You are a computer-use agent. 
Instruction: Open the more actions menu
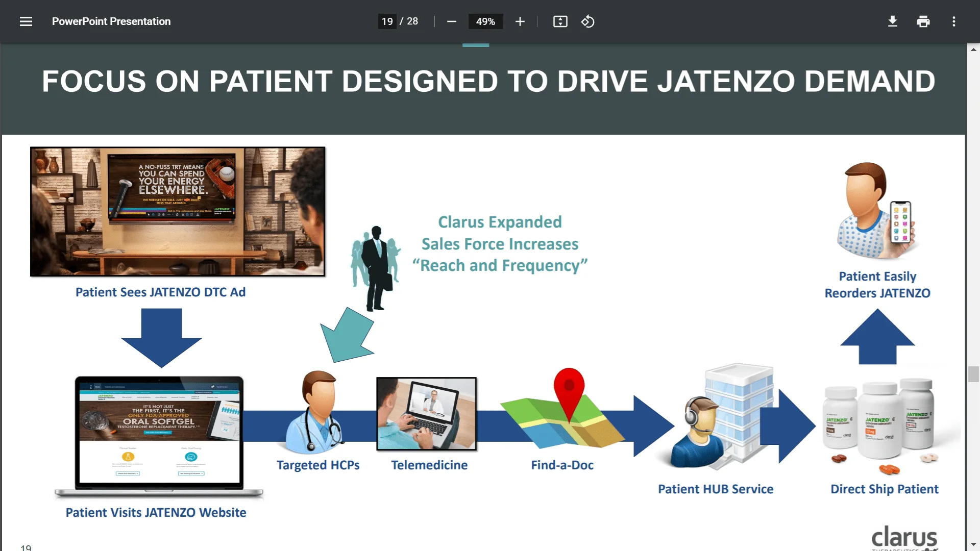pos(954,21)
